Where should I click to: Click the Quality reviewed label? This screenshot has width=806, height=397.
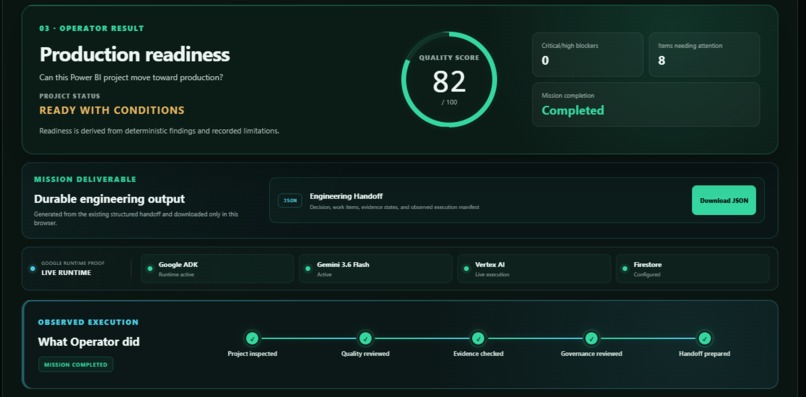365,354
